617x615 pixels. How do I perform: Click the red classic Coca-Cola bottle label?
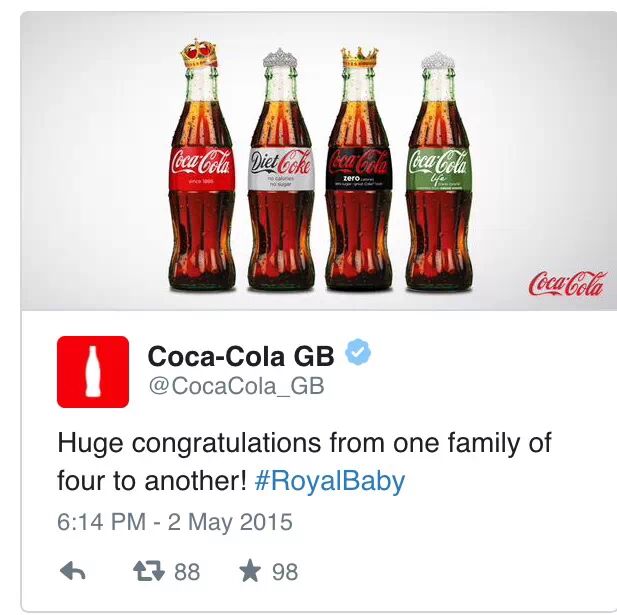click(x=200, y=167)
